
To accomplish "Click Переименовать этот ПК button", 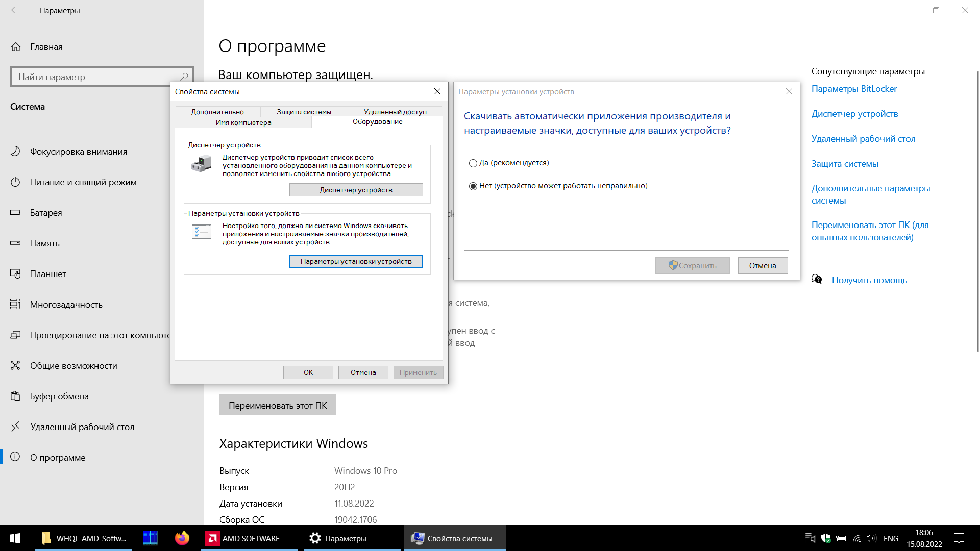I will 278,405.
